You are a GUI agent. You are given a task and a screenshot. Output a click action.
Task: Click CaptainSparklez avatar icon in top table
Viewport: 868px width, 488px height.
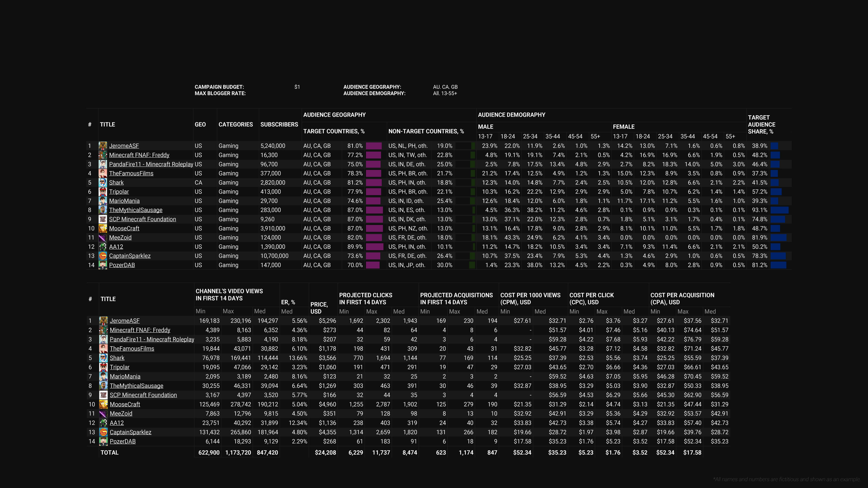pyautogui.click(x=103, y=256)
